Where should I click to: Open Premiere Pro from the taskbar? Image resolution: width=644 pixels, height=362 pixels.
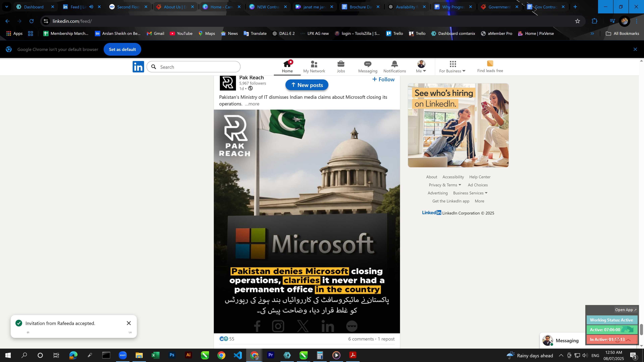pos(271,355)
